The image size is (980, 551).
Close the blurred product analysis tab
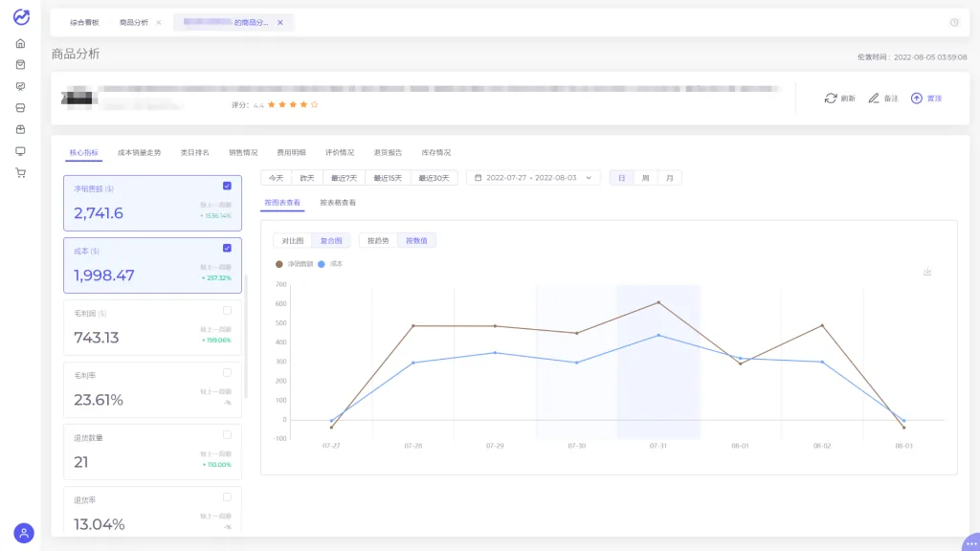(280, 23)
